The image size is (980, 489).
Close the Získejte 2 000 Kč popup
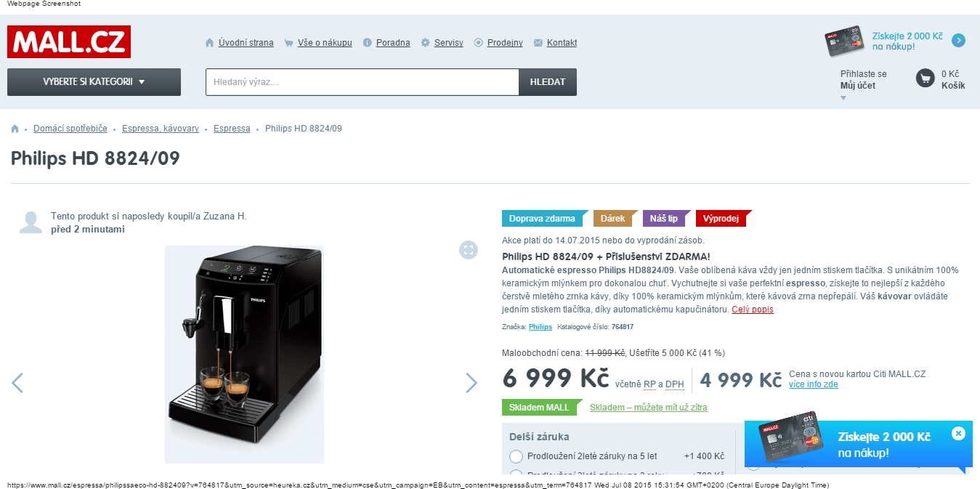958,434
